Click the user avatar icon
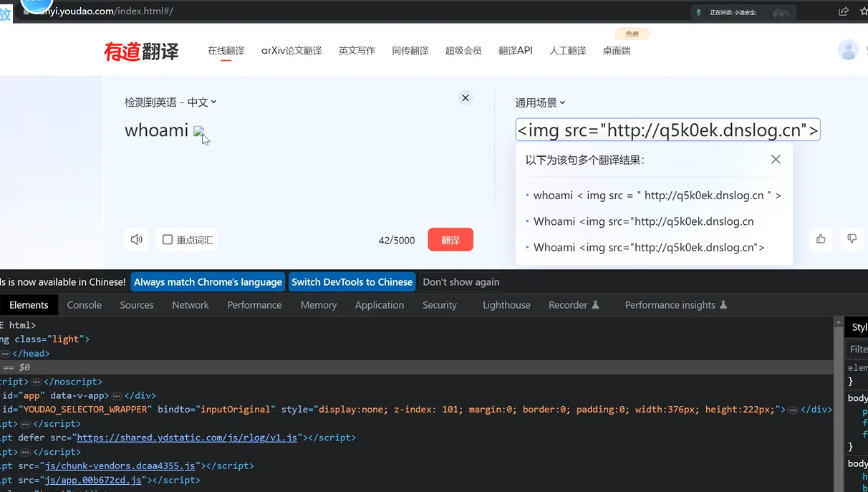Viewport: 868px width, 492px height. (x=848, y=50)
